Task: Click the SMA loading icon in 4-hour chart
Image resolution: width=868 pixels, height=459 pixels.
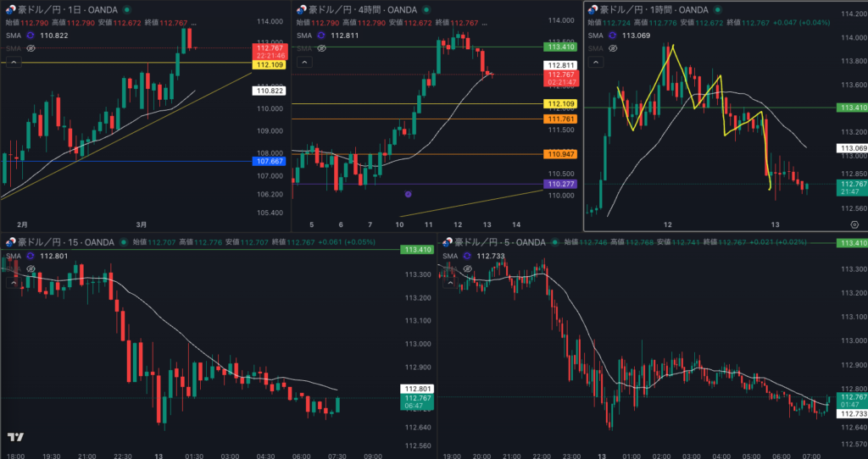Action: click(x=320, y=36)
